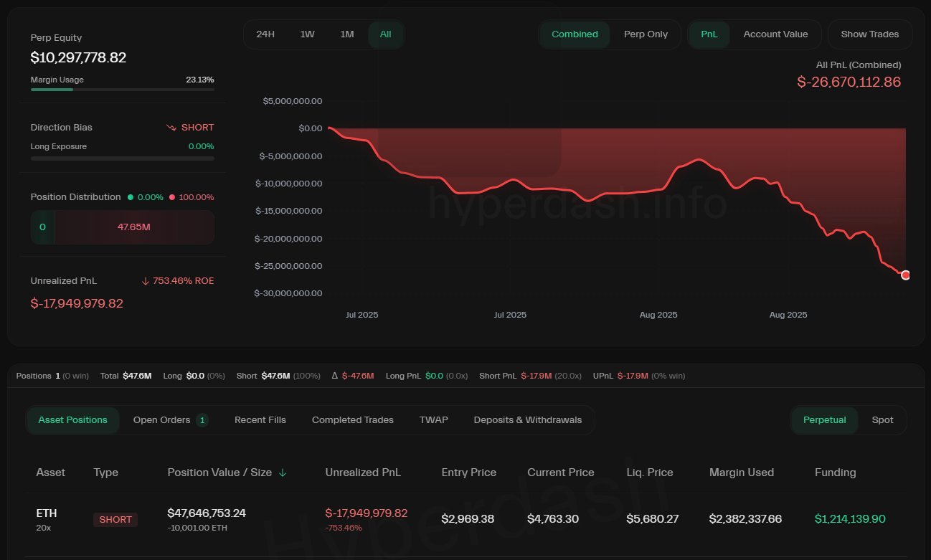The width and height of the screenshot is (931, 560).
Task: Switch to Spot positions
Action: point(882,420)
